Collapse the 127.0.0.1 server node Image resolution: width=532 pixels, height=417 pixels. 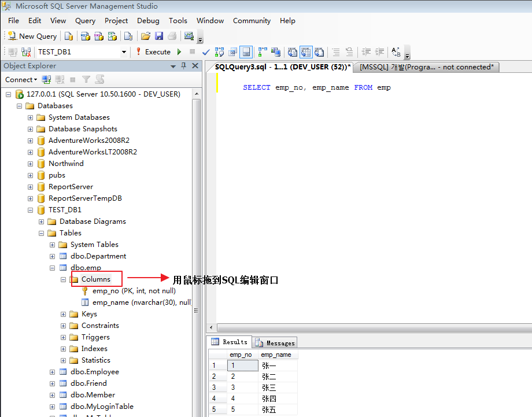point(9,94)
